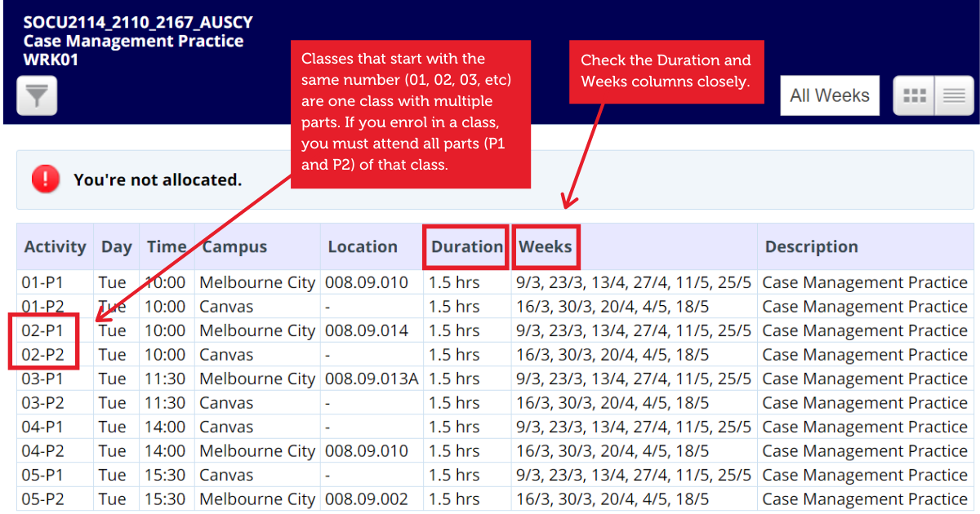Screen dimensions: 980x514
Task: Click the red not-allocated alert icon
Action: tap(46, 179)
